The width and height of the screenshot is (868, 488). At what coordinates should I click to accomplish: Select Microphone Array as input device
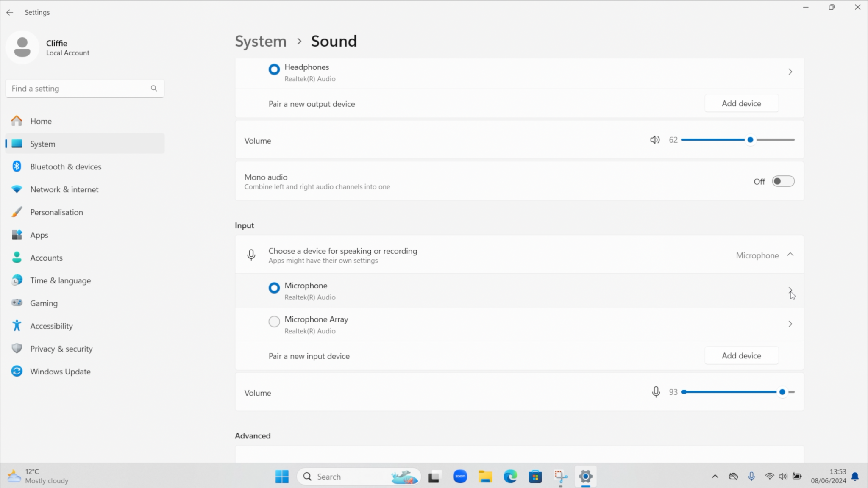(x=274, y=322)
